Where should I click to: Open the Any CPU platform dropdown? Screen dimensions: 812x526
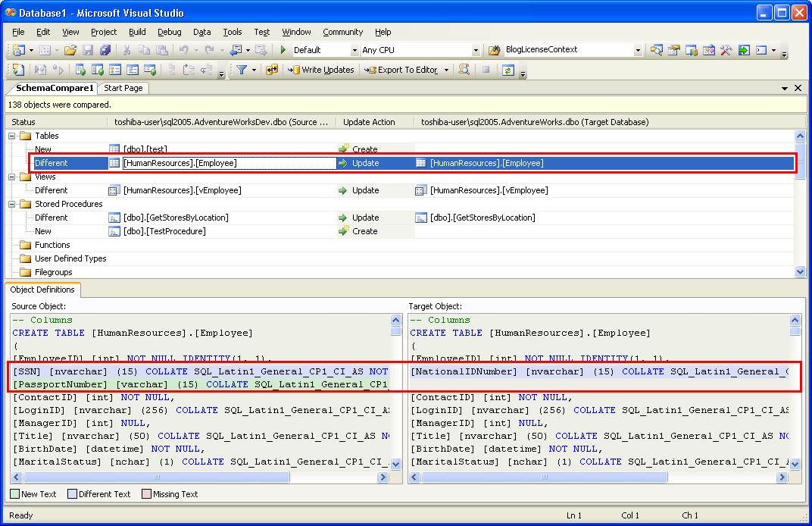pyautogui.click(x=476, y=50)
